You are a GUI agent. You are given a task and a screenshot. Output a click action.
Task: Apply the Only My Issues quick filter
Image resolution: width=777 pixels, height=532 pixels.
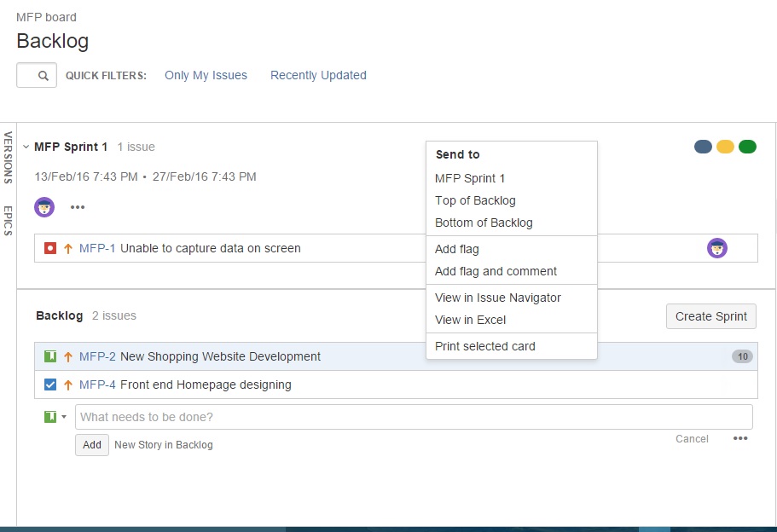coord(206,75)
